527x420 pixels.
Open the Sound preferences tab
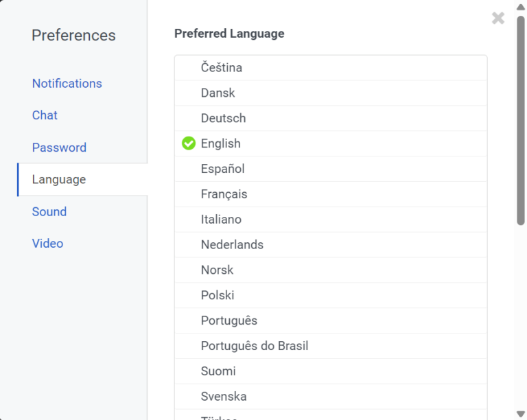[49, 211]
